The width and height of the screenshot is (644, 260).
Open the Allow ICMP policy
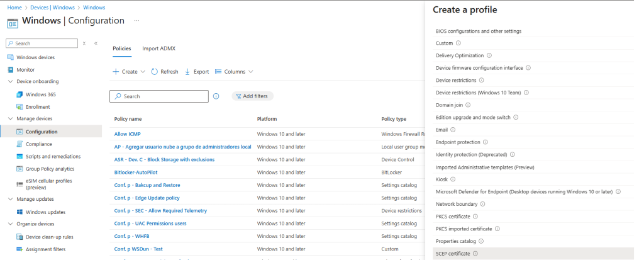[128, 134]
